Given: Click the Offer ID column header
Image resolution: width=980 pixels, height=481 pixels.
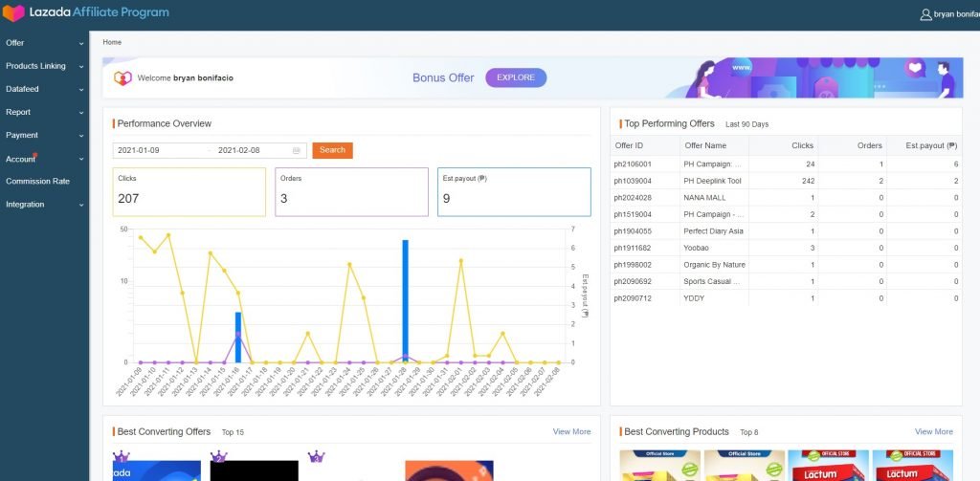Looking at the screenshot, I should coord(629,145).
